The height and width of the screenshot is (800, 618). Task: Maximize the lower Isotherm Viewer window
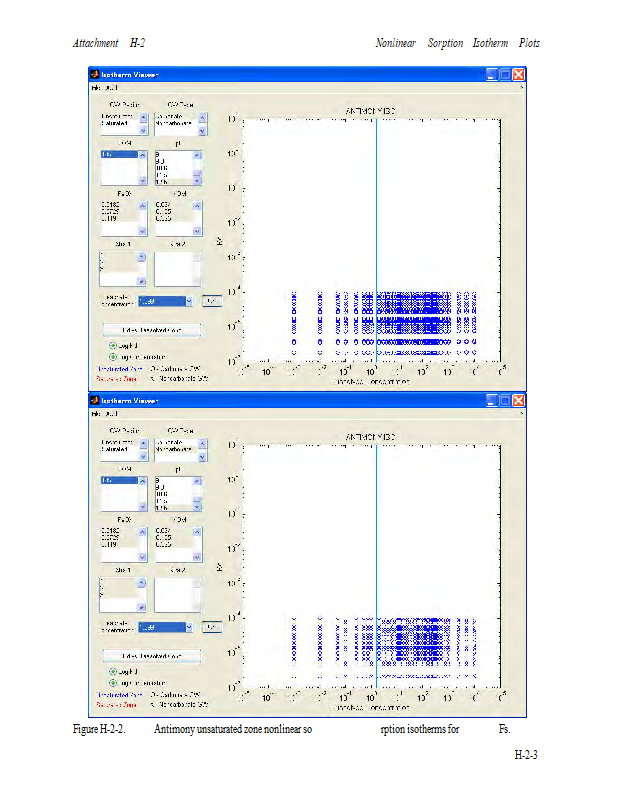tap(505, 400)
